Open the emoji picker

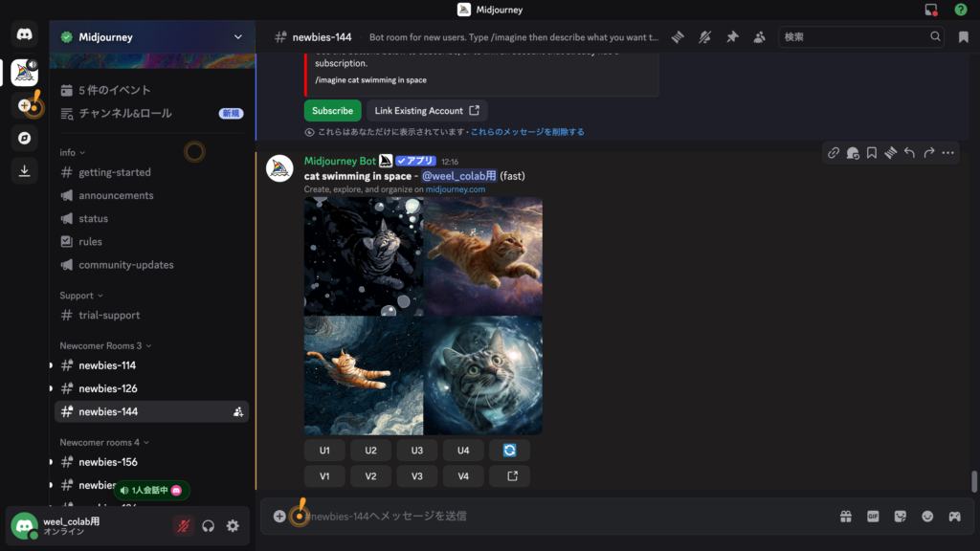pyautogui.click(x=927, y=516)
